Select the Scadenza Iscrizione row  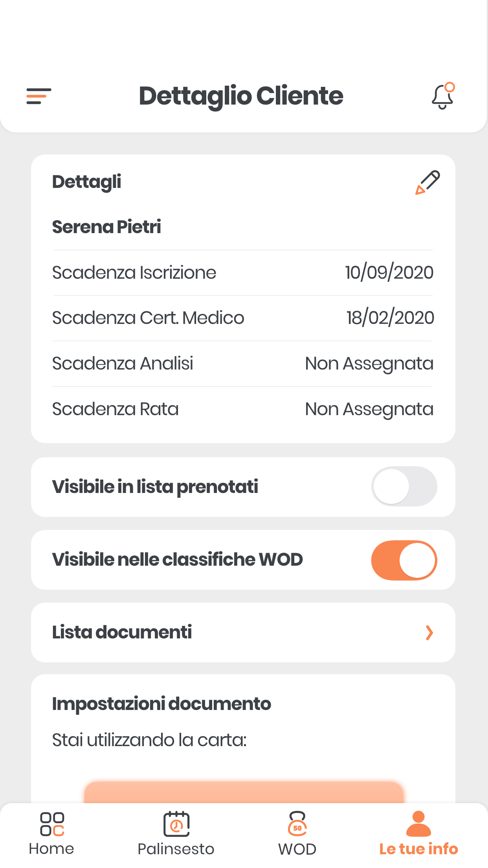tap(243, 273)
